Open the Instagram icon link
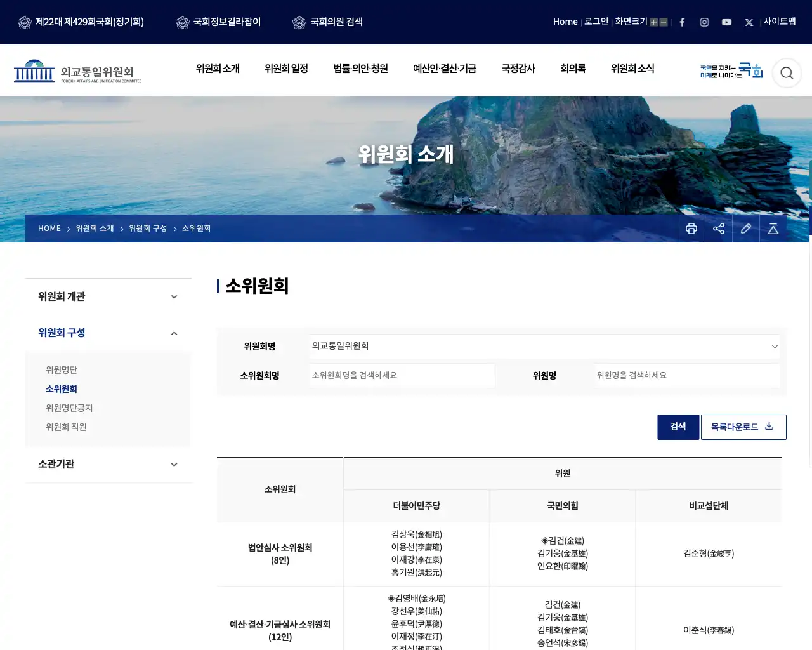The width and height of the screenshot is (812, 650). [704, 22]
